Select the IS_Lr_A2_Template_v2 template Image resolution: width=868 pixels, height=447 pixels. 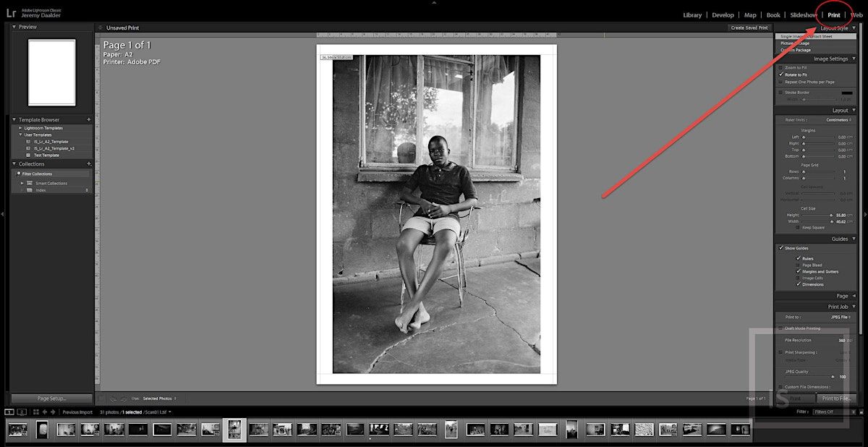pyautogui.click(x=54, y=148)
